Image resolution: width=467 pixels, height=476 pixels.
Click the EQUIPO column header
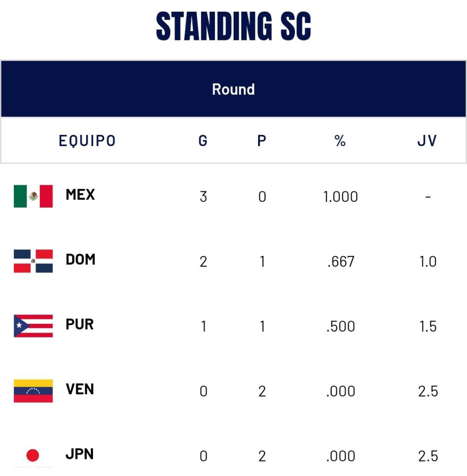pyautogui.click(x=87, y=141)
